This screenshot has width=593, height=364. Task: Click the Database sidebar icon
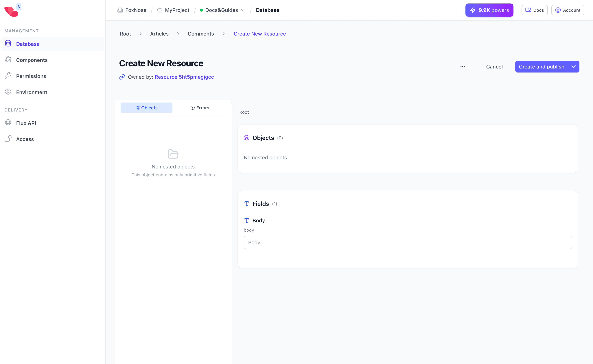[8, 44]
